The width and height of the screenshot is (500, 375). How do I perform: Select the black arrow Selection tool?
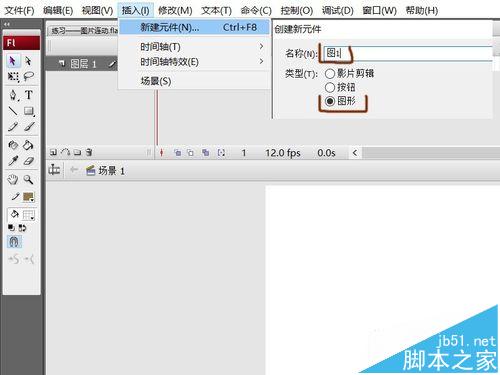(13, 61)
